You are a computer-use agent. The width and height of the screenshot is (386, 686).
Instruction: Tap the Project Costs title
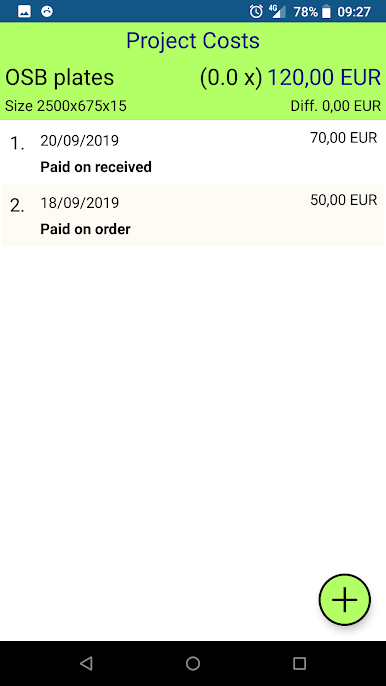point(193,41)
